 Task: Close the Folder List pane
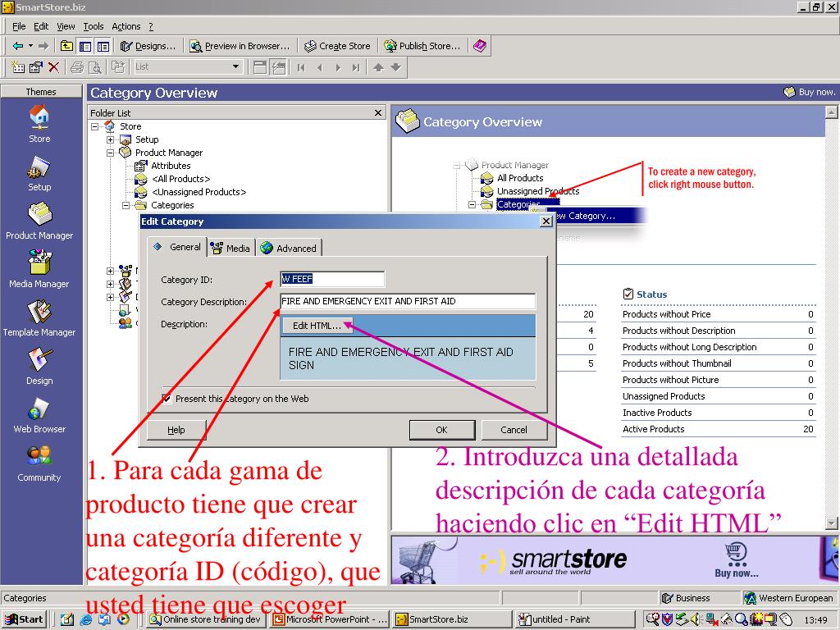pyautogui.click(x=378, y=112)
